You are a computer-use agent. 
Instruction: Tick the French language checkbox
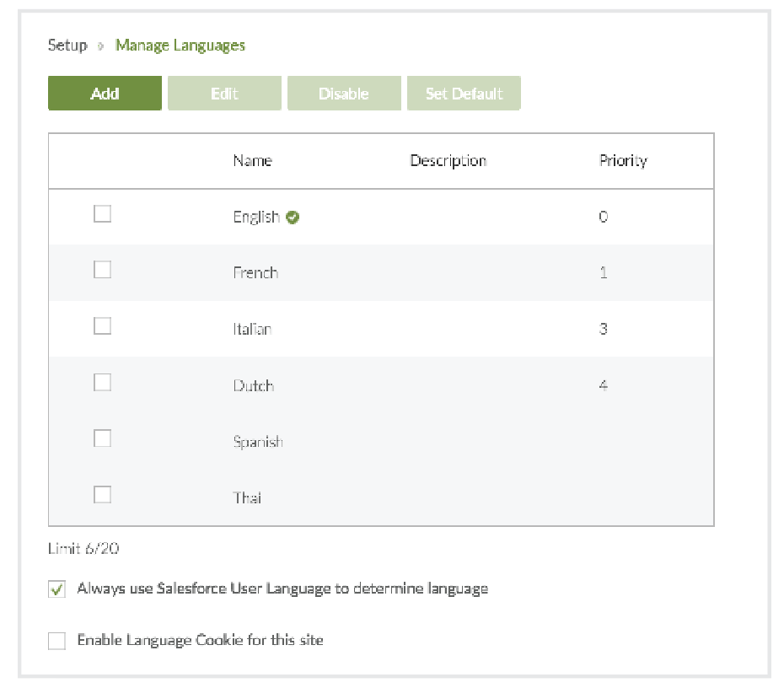click(x=102, y=270)
